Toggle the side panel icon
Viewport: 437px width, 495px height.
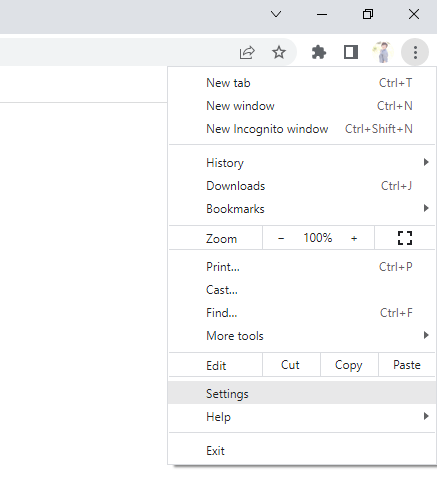pyautogui.click(x=351, y=52)
